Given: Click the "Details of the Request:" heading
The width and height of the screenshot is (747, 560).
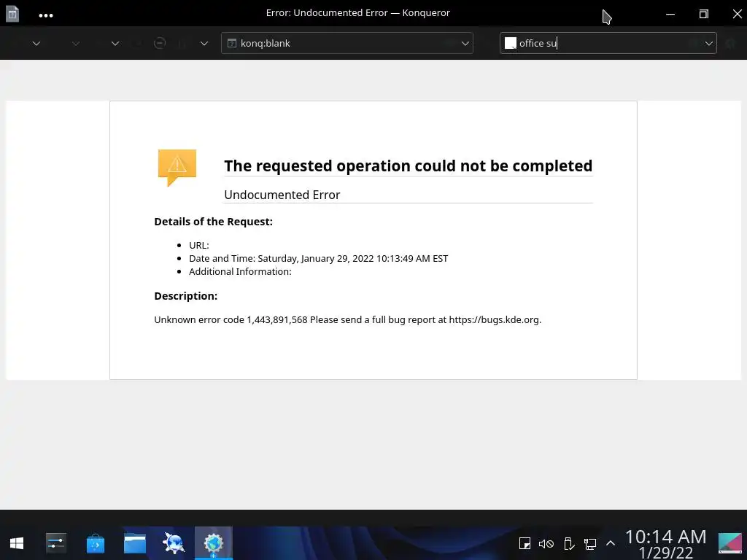Looking at the screenshot, I should 214,222.
